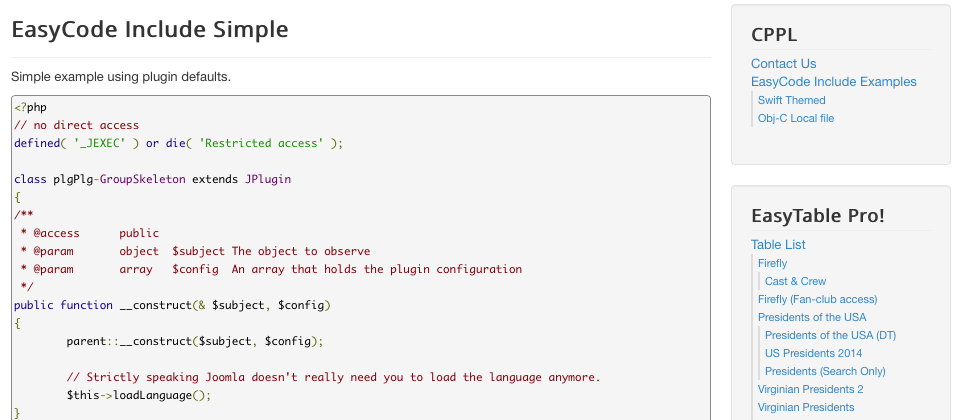Click the '<?php' opening tag line
960x420 pixels.
click(31, 107)
